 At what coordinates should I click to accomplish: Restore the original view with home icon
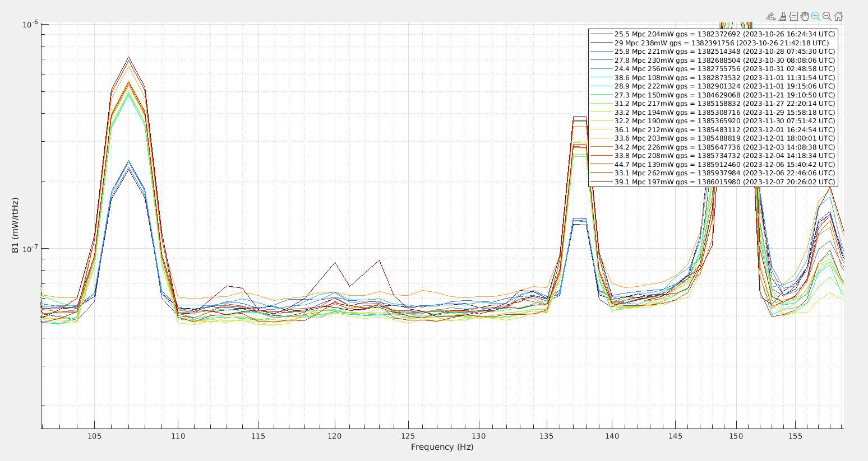[x=838, y=16]
